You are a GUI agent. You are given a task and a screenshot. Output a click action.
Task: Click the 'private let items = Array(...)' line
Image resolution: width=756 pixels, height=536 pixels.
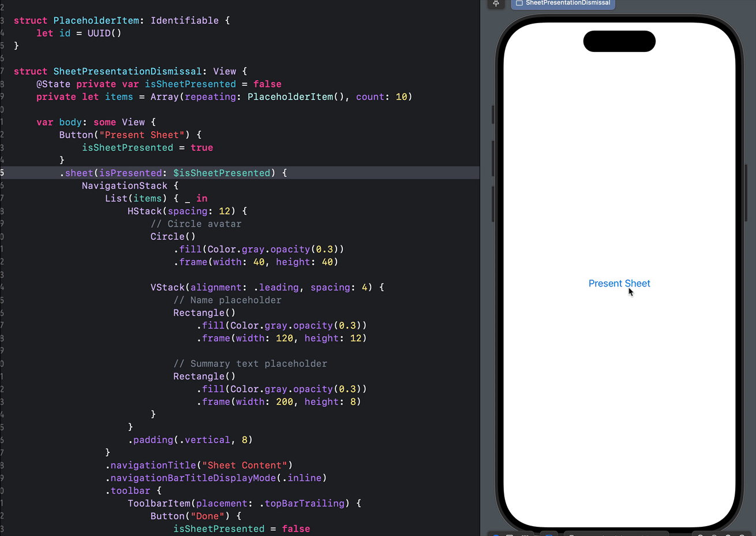pyautogui.click(x=224, y=96)
